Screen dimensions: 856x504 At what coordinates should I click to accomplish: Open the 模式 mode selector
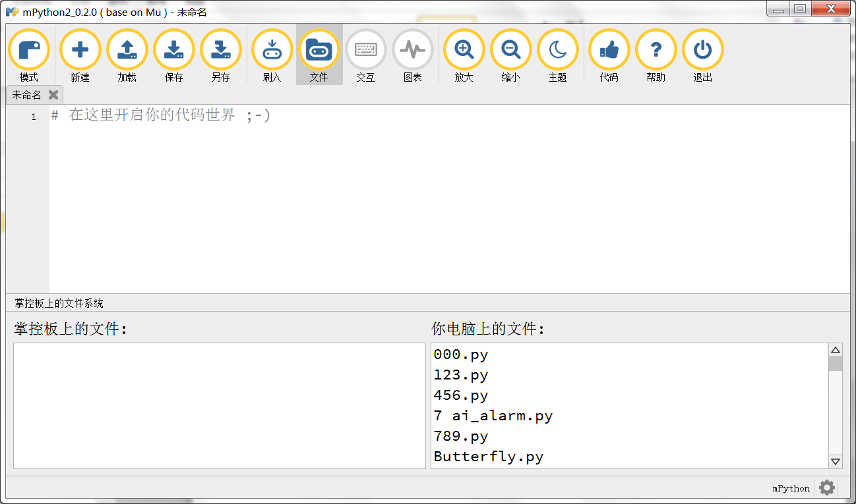29,55
